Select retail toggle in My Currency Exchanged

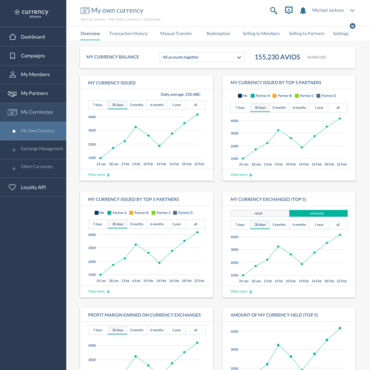point(260,213)
